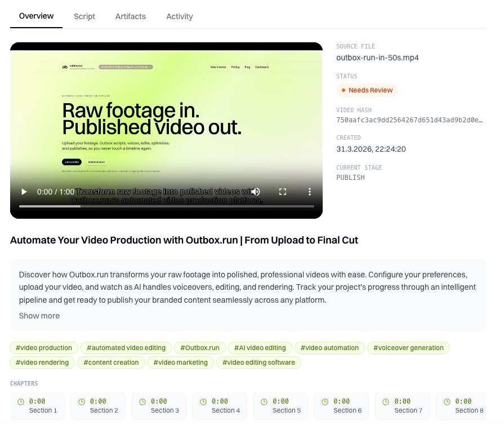Select the Overview tab

(37, 16)
